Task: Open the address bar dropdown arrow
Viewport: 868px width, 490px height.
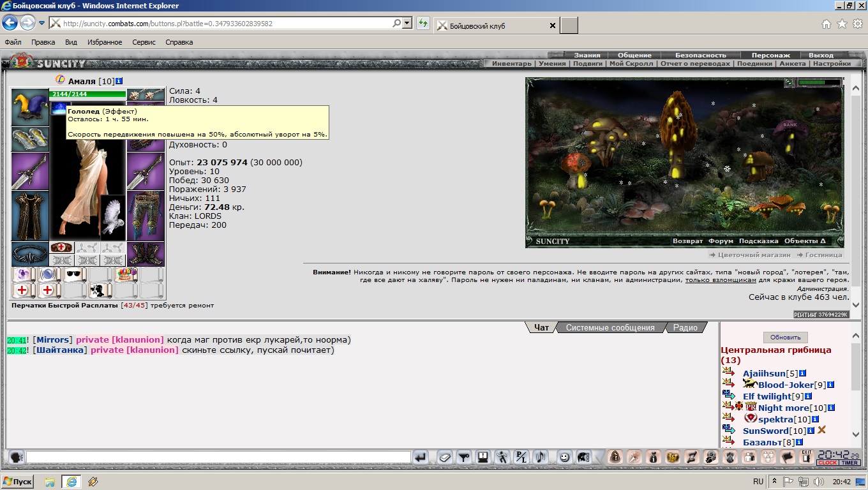Action: coord(407,24)
